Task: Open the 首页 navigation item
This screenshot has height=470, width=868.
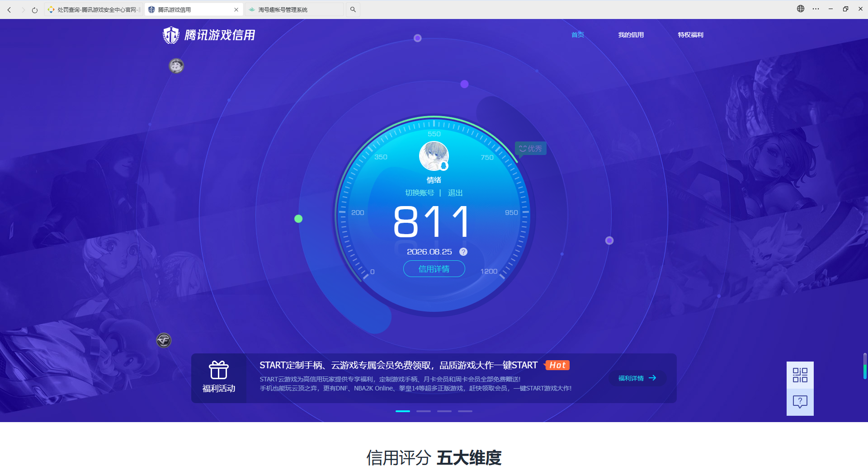Action: 578,35
